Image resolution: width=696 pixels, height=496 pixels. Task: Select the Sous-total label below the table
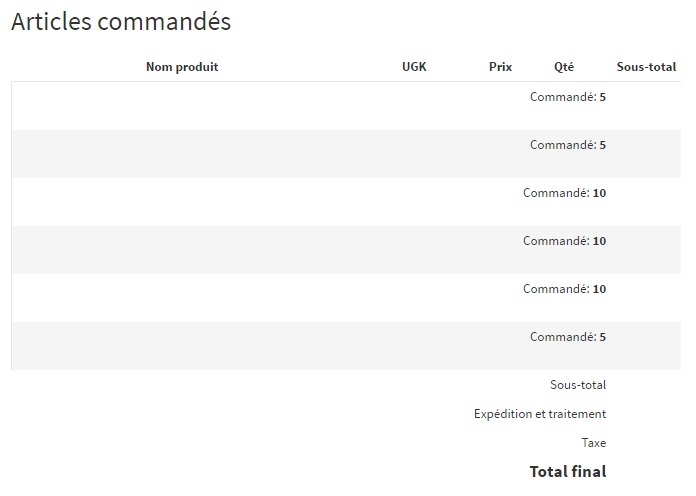578,385
